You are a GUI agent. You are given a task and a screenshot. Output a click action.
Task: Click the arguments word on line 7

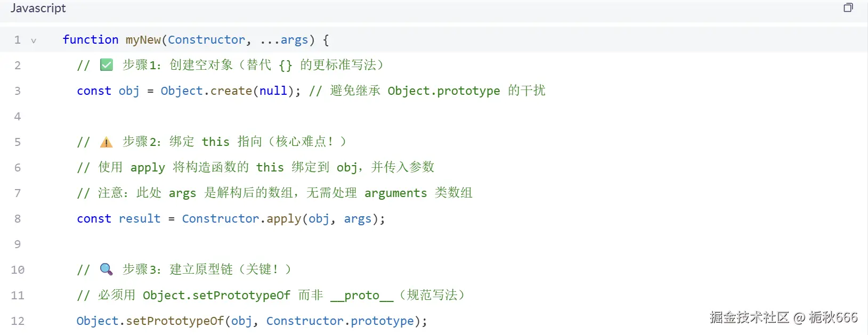[x=395, y=193]
